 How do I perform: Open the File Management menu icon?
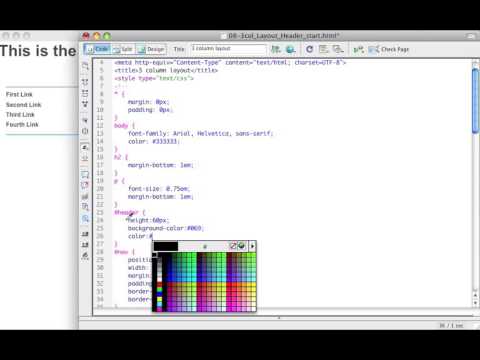click(276, 49)
